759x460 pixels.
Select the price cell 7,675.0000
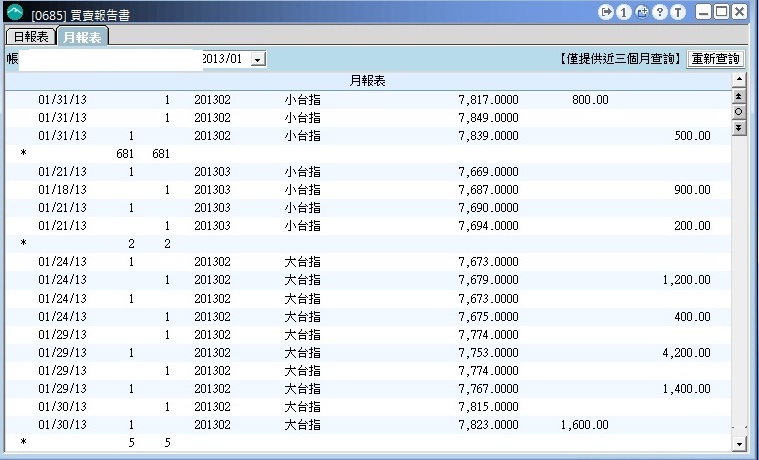(488, 317)
